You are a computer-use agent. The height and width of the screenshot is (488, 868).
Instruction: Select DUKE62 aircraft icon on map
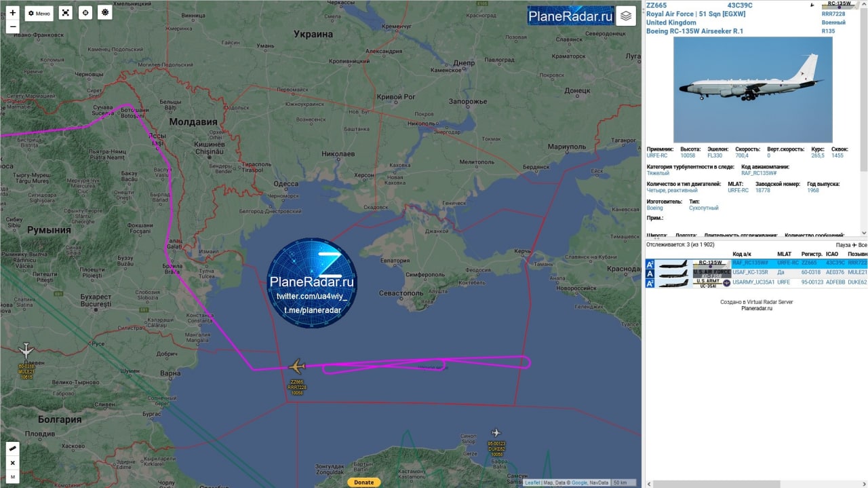tap(496, 432)
